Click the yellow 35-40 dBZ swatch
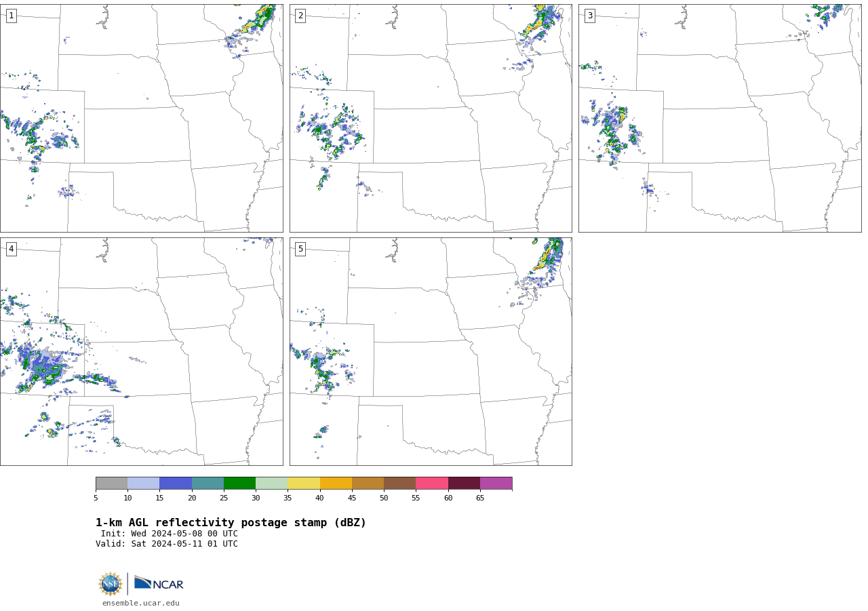The image size is (868, 611). coord(304,484)
